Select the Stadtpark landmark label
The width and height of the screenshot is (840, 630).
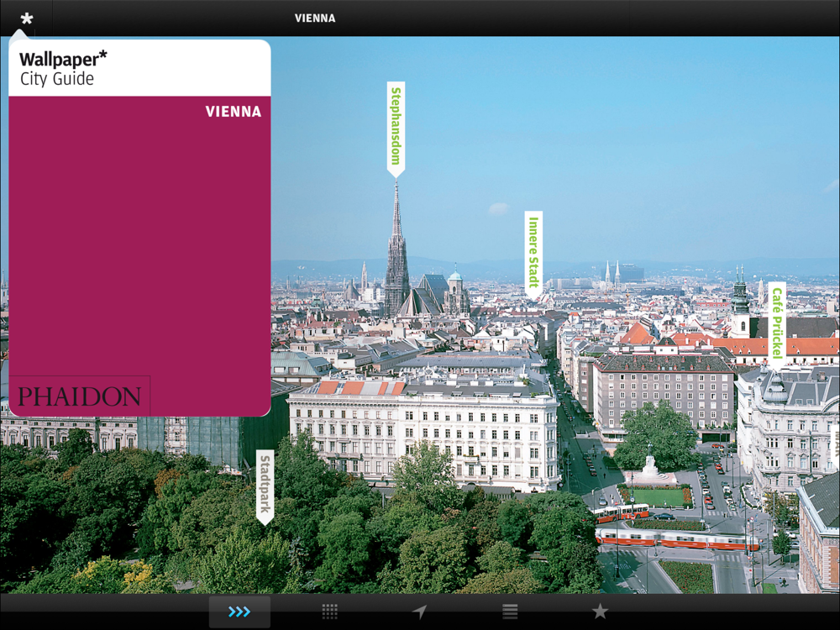point(265,487)
